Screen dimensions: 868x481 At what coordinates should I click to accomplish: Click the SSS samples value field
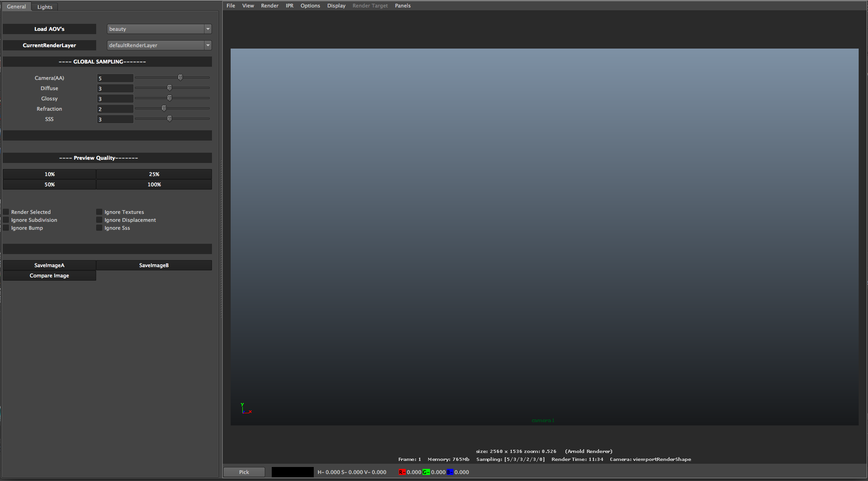coord(115,119)
